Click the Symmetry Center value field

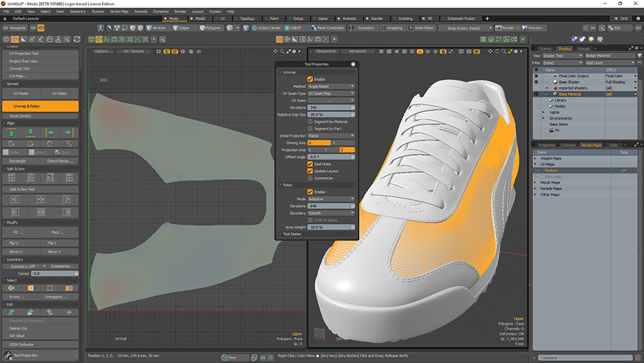point(54,273)
